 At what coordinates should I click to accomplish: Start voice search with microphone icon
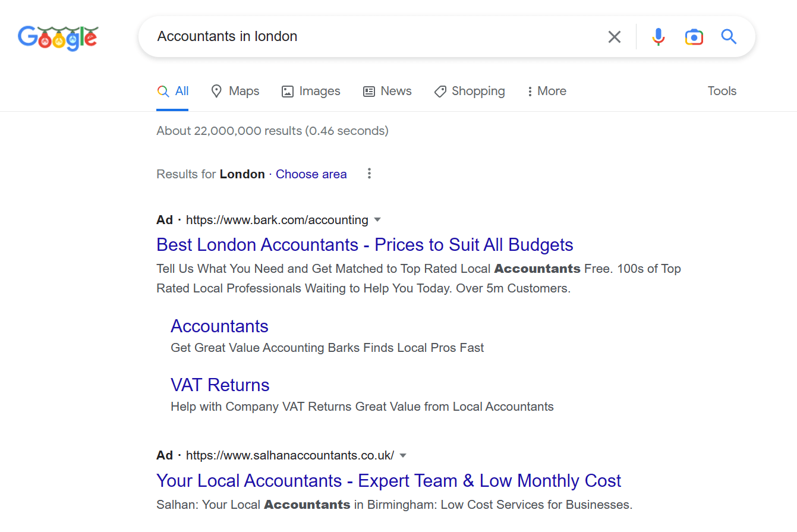(658, 37)
